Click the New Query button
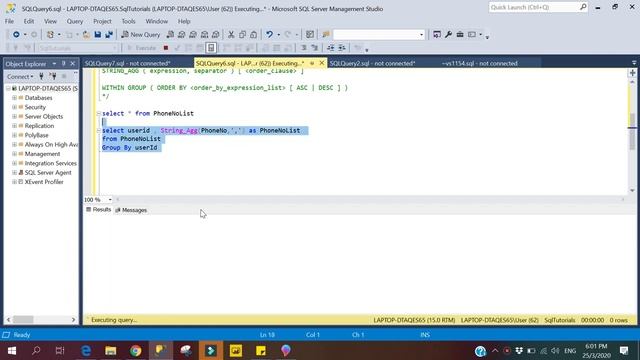Screen dimensions: 640x360 (141, 35)
